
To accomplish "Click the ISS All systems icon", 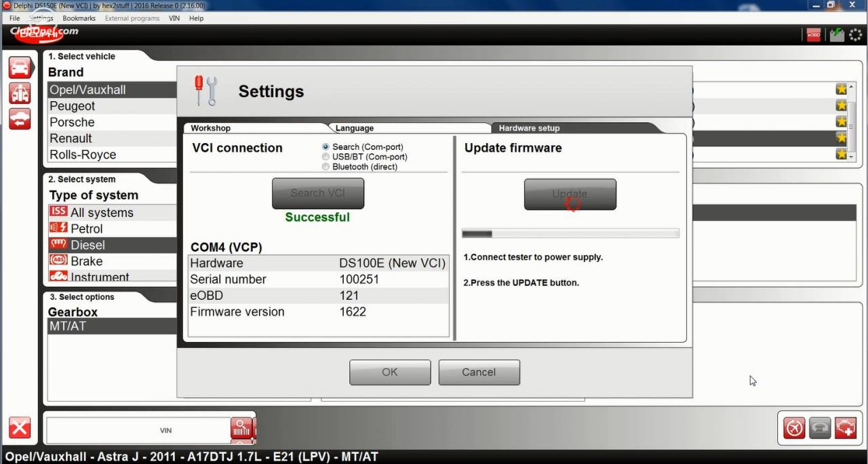I will click(58, 212).
